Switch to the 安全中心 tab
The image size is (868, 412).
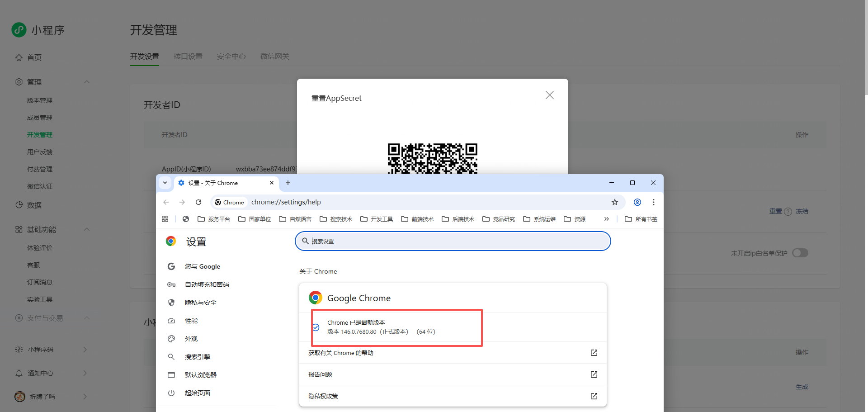(x=231, y=57)
